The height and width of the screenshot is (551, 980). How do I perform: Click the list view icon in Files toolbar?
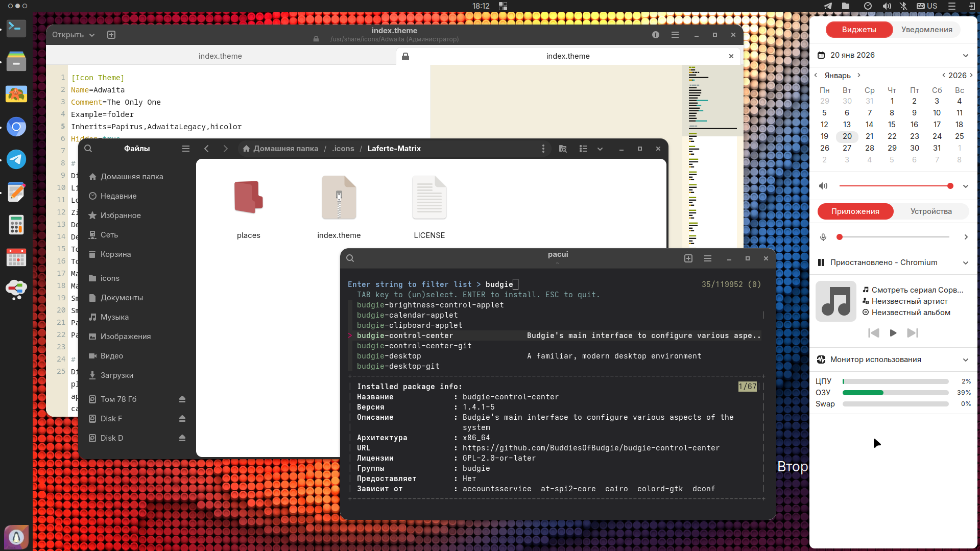(x=583, y=149)
